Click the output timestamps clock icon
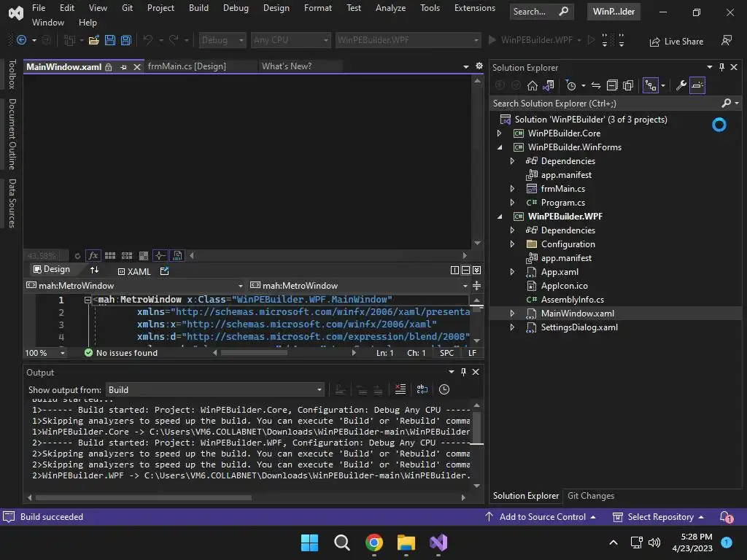The height and width of the screenshot is (560, 747). 444,389
